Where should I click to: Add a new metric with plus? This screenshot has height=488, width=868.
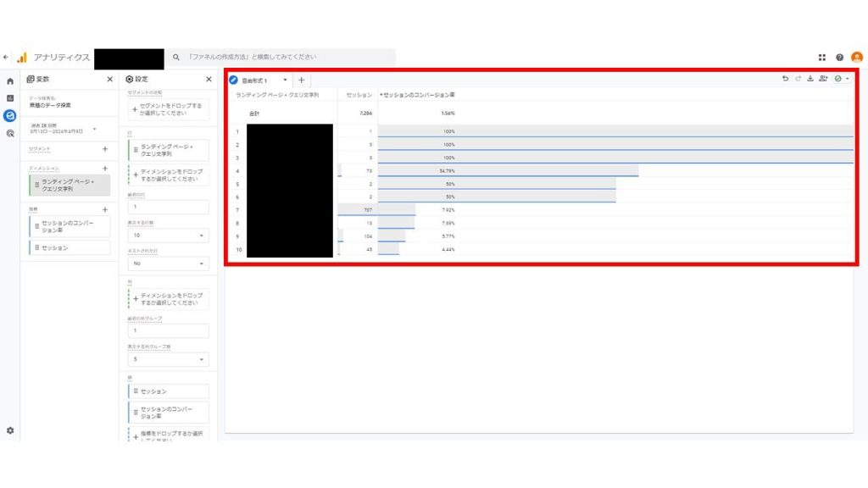click(105, 210)
